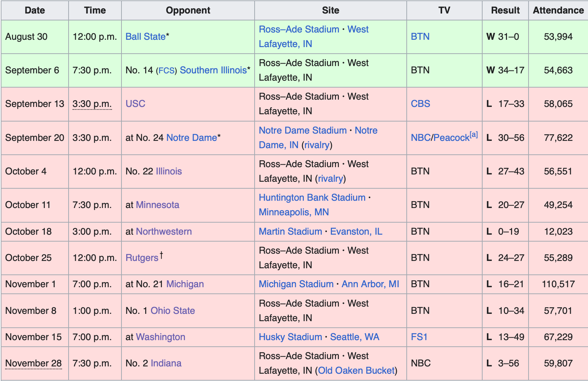Go to the Martin Stadium link
Screen dimensions: 588x381
point(290,231)
